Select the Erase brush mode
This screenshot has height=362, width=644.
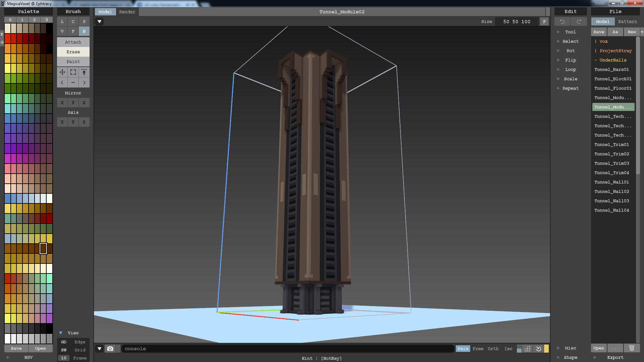click(x=73, y=52)
